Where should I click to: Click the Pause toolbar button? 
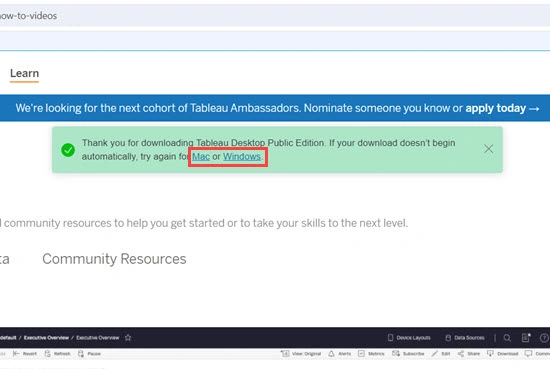click(89, 354)
